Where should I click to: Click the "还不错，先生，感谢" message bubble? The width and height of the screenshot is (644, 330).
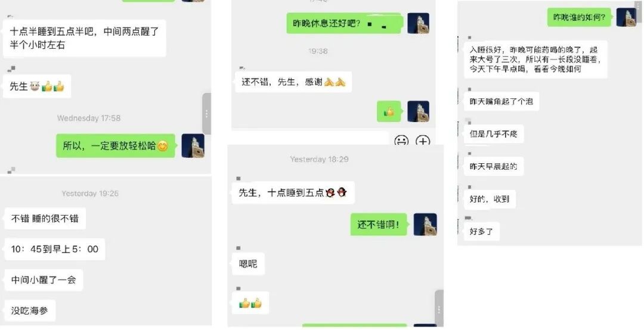tap(293, 82)
